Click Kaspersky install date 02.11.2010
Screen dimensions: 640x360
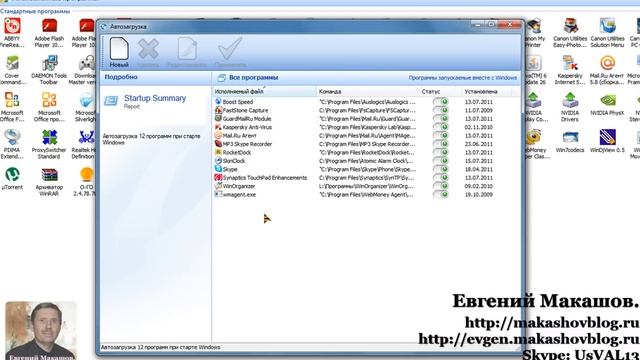[x=478, y=127]
